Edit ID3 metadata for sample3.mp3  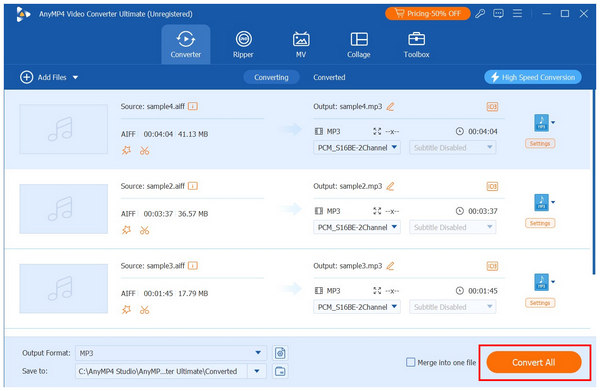[492, 266]
